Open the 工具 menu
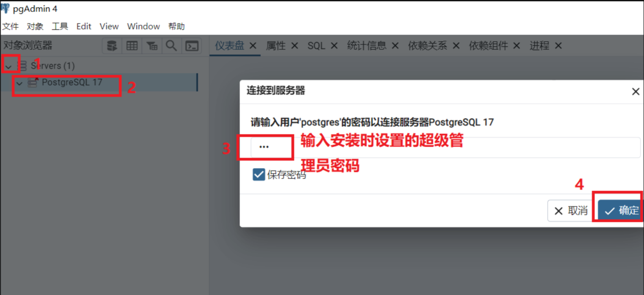644x295 pixels. pos(60,26)
